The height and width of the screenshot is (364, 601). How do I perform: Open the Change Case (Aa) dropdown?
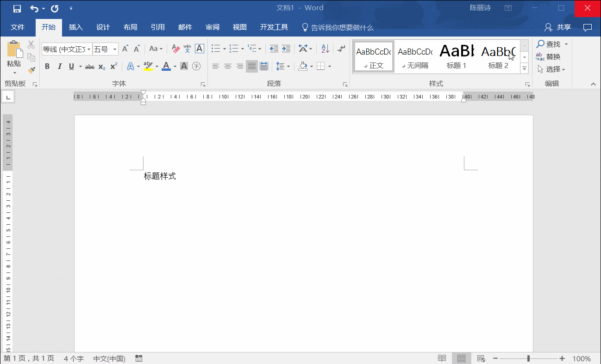tap(156, 49)
